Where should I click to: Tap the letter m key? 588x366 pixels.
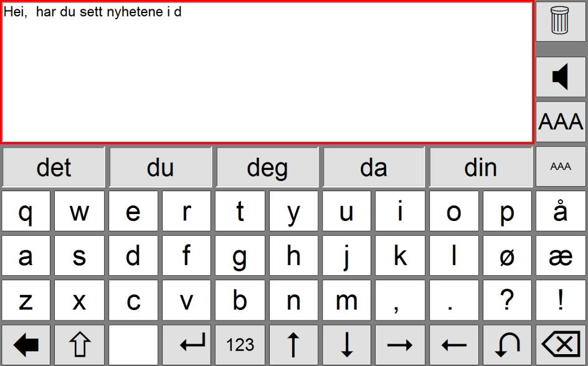point(347,300)
